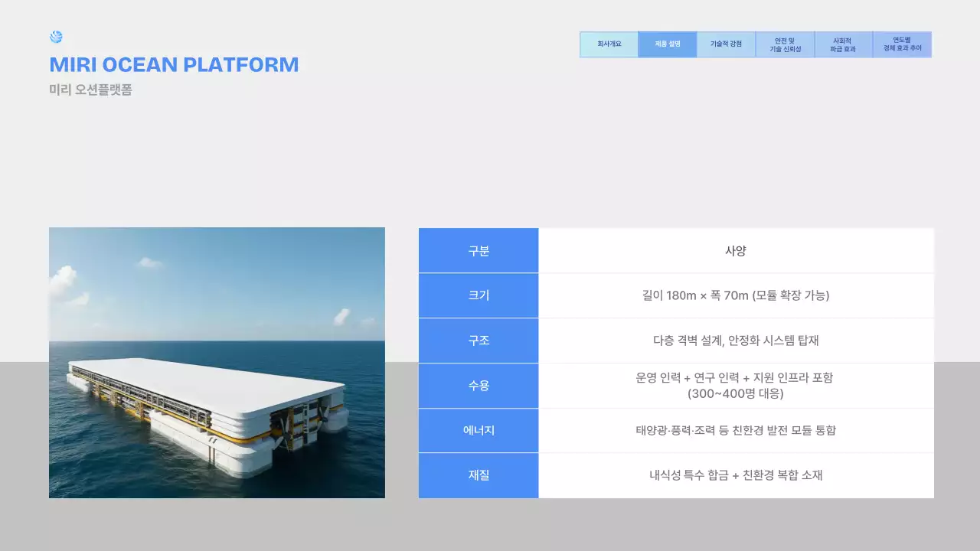The width and height of the screenshot is (980, 551).
Task: Click the 내식성 특수 합금 material cell
Action: (x=736, y=475)
